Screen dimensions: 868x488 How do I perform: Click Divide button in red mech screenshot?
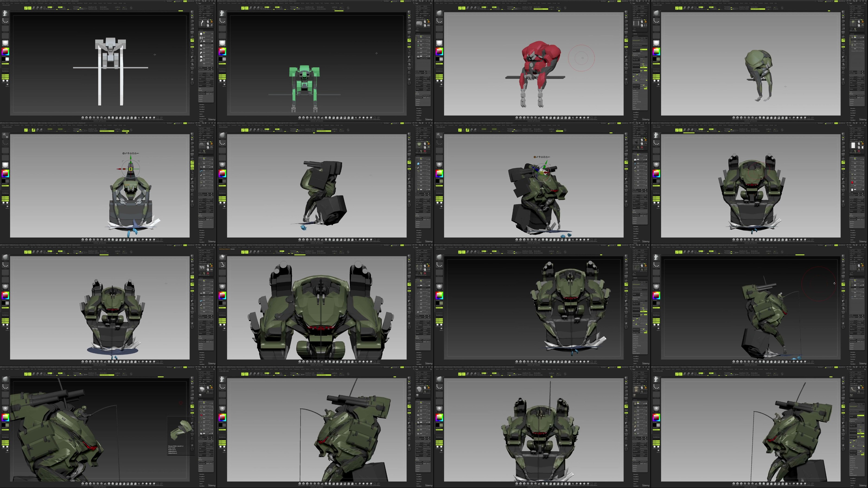(636, 50)
